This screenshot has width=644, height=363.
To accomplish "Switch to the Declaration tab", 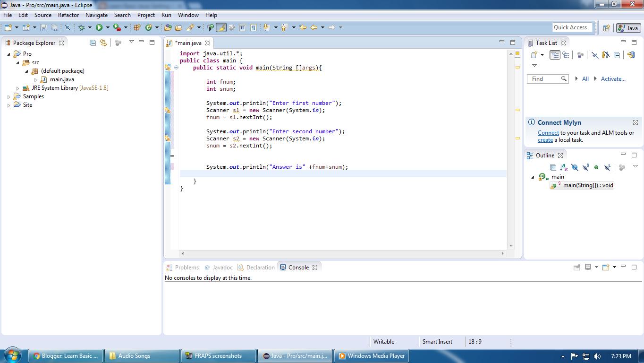I will click(x=256, y=267).
